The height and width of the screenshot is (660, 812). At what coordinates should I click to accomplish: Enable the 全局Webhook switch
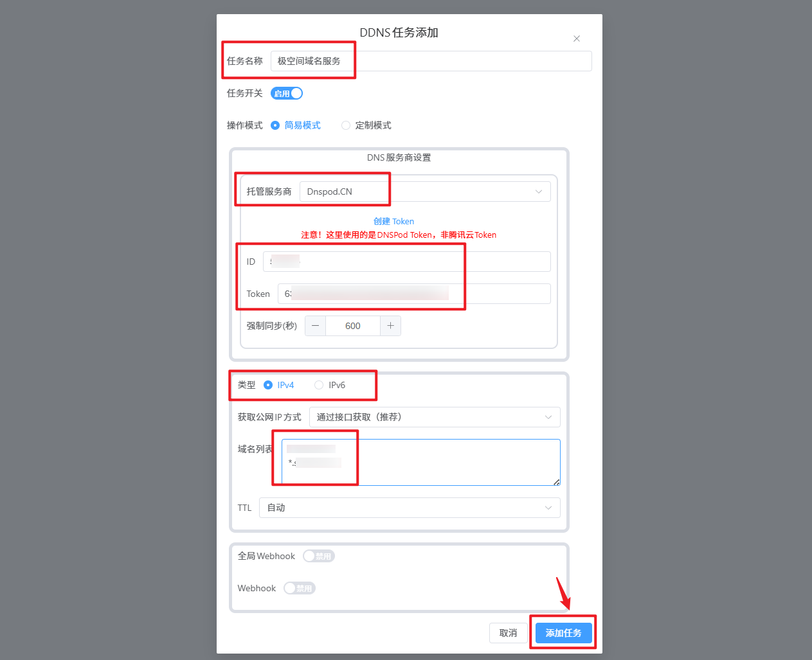[x=319, y=556]
